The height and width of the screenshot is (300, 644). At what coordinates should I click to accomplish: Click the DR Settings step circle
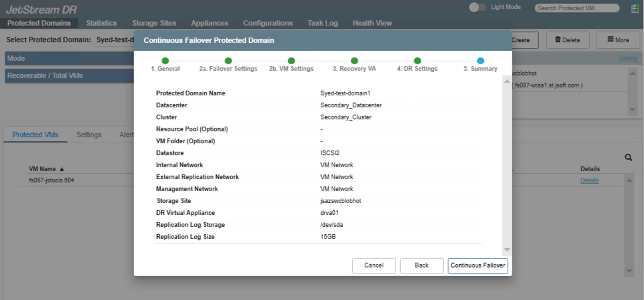[x=417, y=61]
